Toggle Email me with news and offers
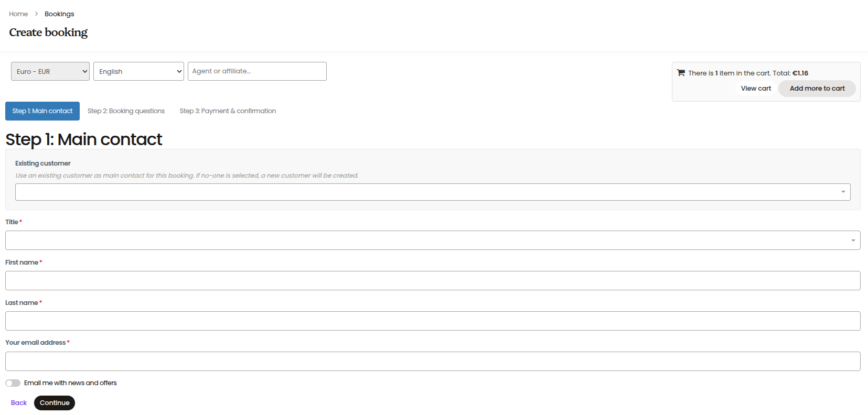 (13, 383)
